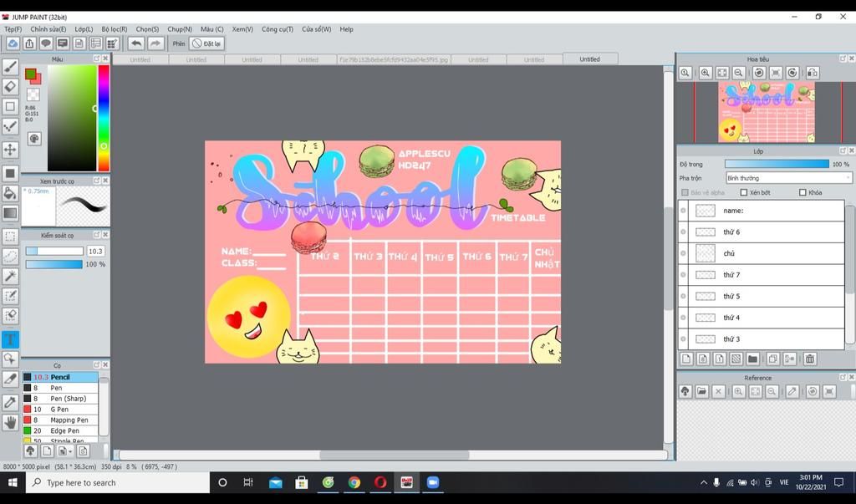Click the Redo arrow in toolbar
856x504 pixels.
coord(155,43)
